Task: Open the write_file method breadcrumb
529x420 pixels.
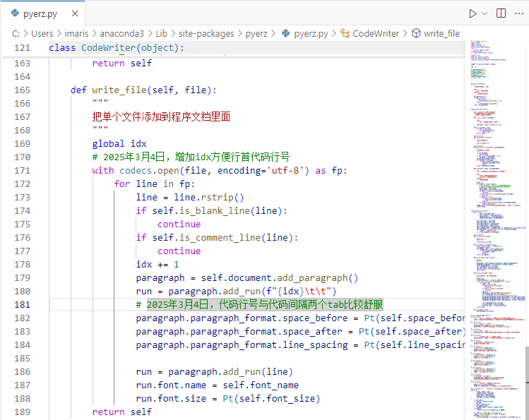Action: tap(441, 33)
